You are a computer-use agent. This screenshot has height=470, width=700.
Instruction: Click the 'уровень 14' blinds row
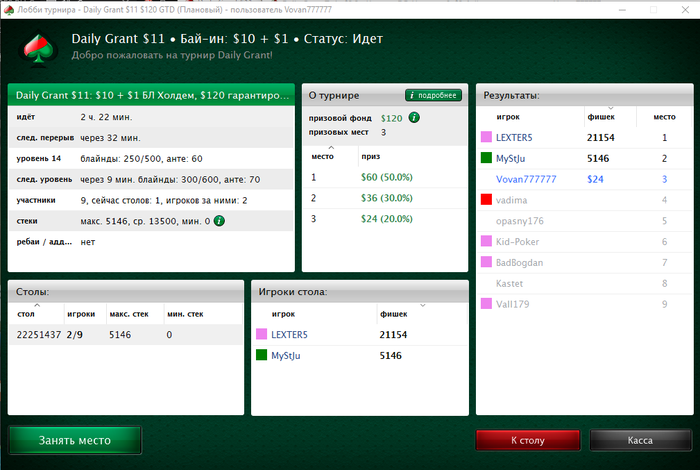coord(151,158)
